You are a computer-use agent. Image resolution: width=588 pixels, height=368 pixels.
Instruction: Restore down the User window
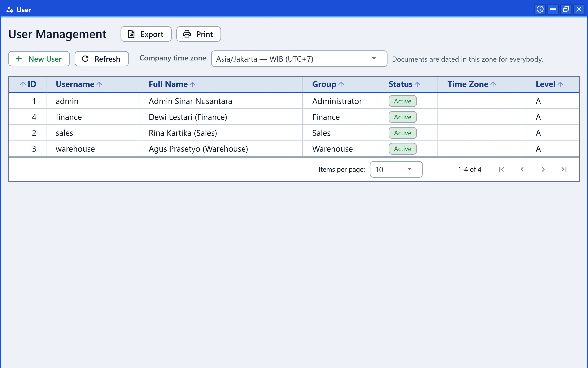tap(566, 9)
